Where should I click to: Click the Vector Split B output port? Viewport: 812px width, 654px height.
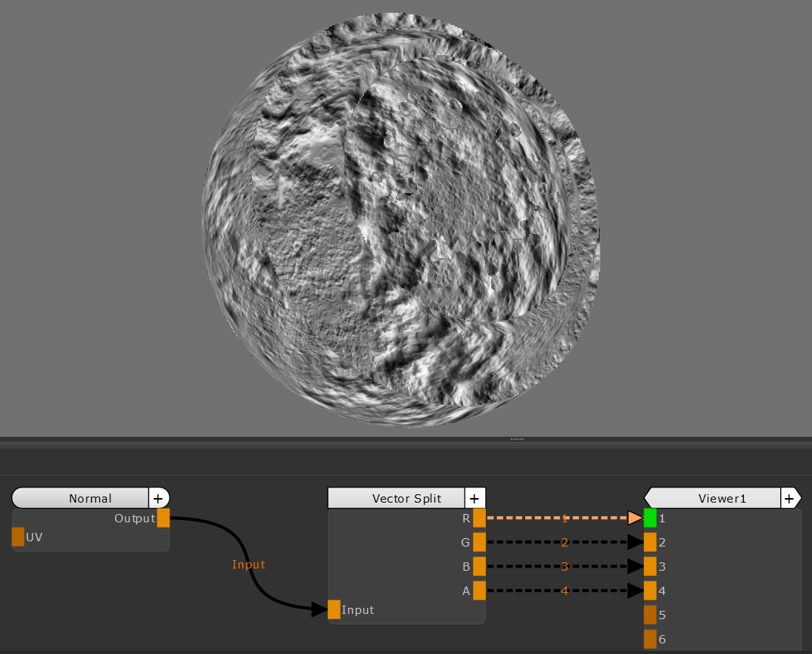pos(479,567)
